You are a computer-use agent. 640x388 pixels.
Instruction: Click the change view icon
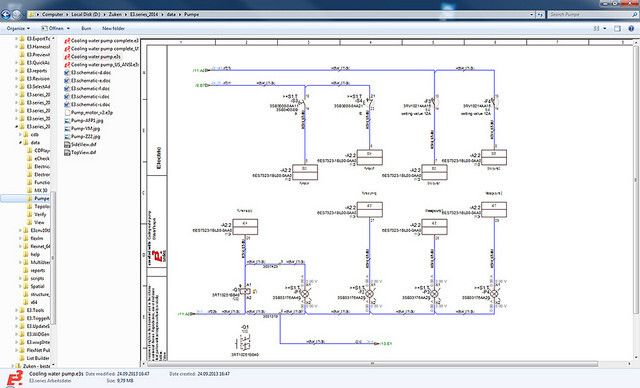596,29
